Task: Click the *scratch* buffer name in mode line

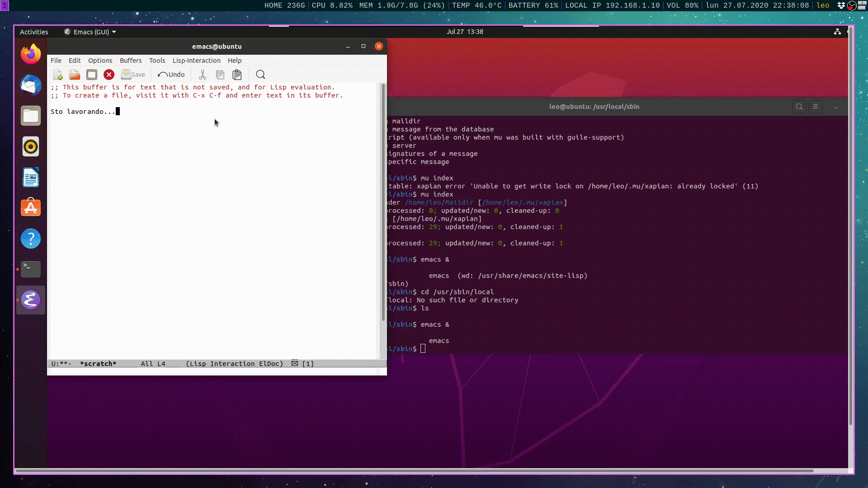Action: tap(98, 364)
